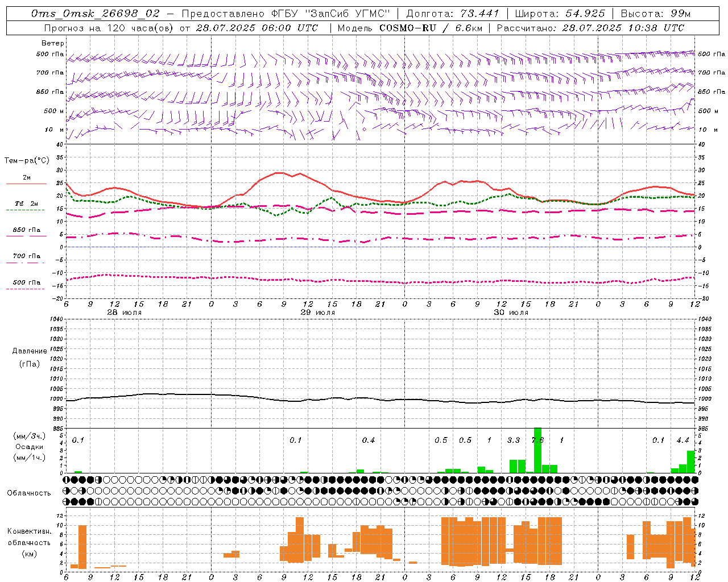This screenshot has width=728, height=582.
Task: Click the dashed legend sample under Td 2м
Action: coord(26,210)
